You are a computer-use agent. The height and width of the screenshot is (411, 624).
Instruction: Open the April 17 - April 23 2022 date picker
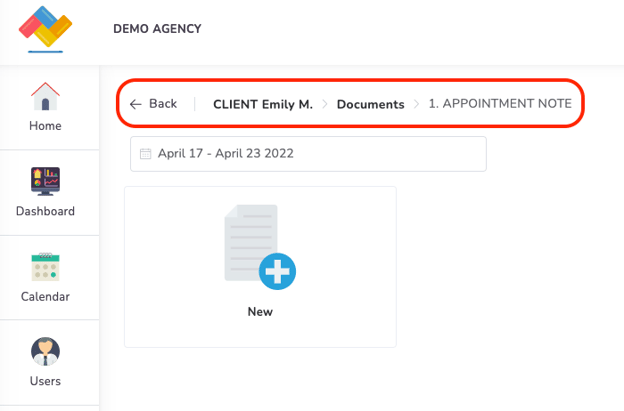(308, 154)
